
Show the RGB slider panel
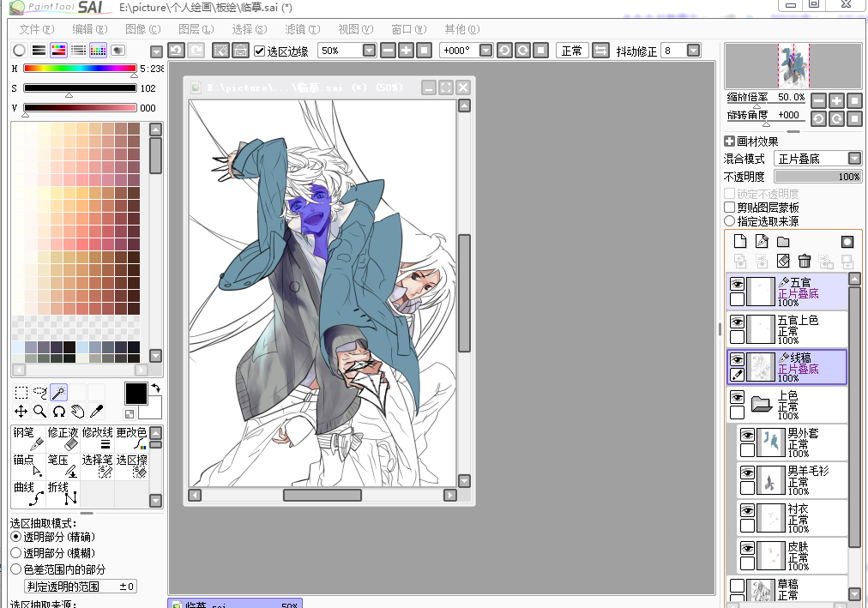tap(39, 51)
